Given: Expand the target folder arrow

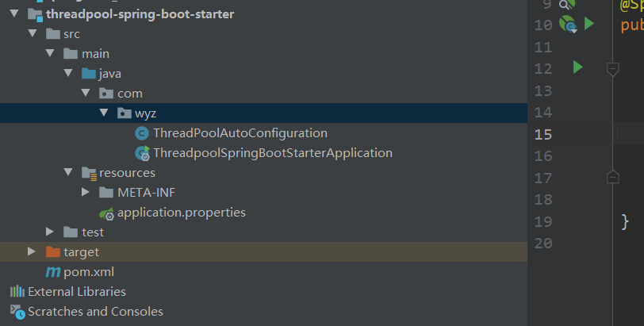Looking at the screenshot, I should tap(32, 252).
